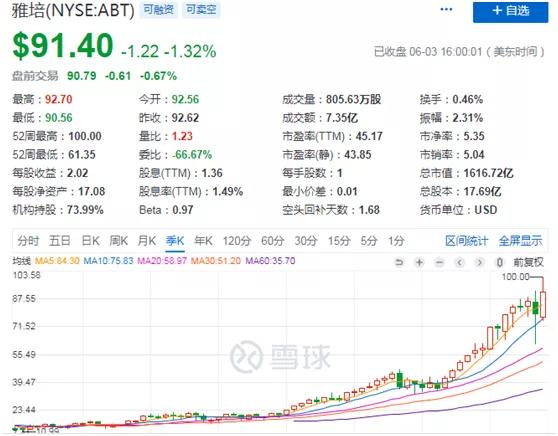Click the 货币单位 value USD

click(x=486, y=210)
